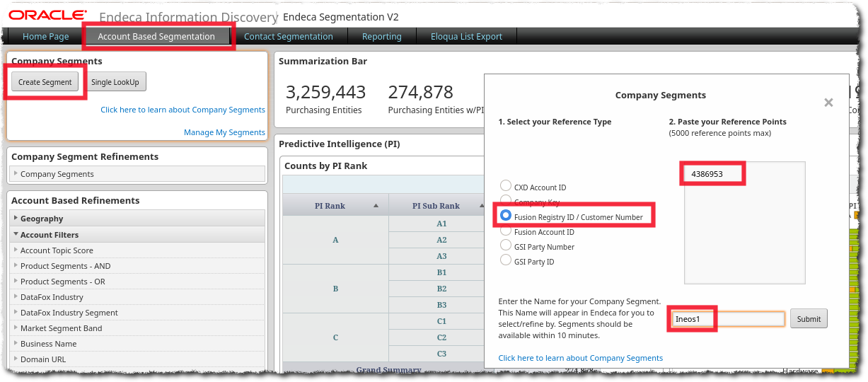Screen dimensions: 868x382
Task: Open Manage My Segments link
Action: [x=224, y=132]
